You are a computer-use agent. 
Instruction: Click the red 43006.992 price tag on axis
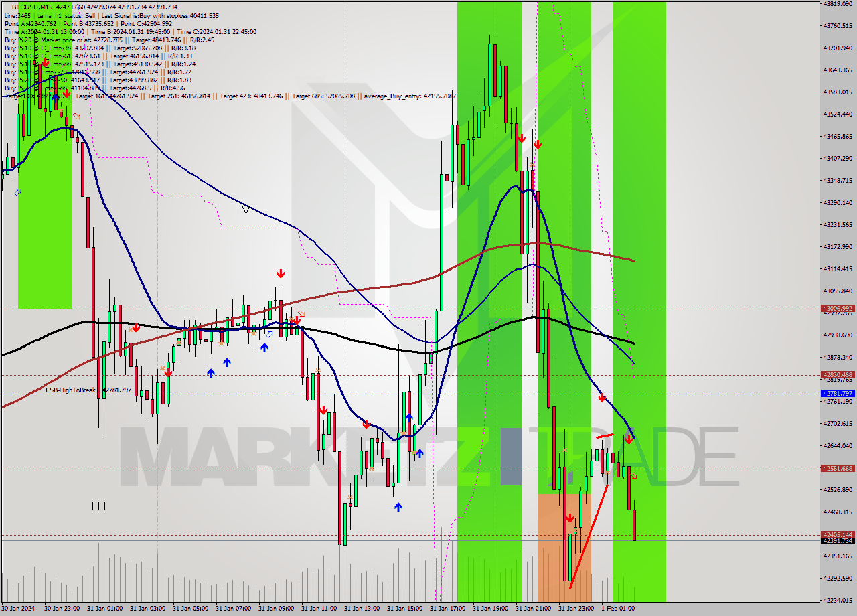tap(838, 309)
